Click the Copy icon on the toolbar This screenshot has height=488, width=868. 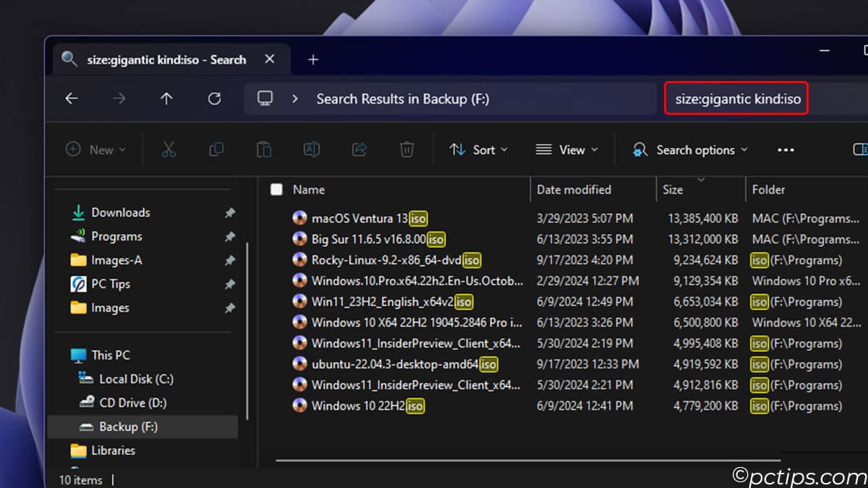point(216,150)
